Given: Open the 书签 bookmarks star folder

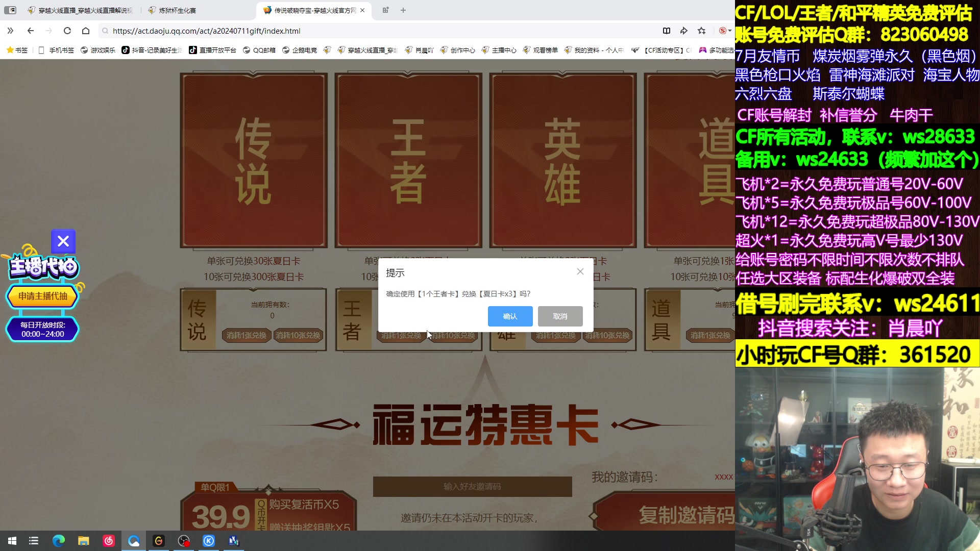Looking at the screenshot, I should pos(17,50).
